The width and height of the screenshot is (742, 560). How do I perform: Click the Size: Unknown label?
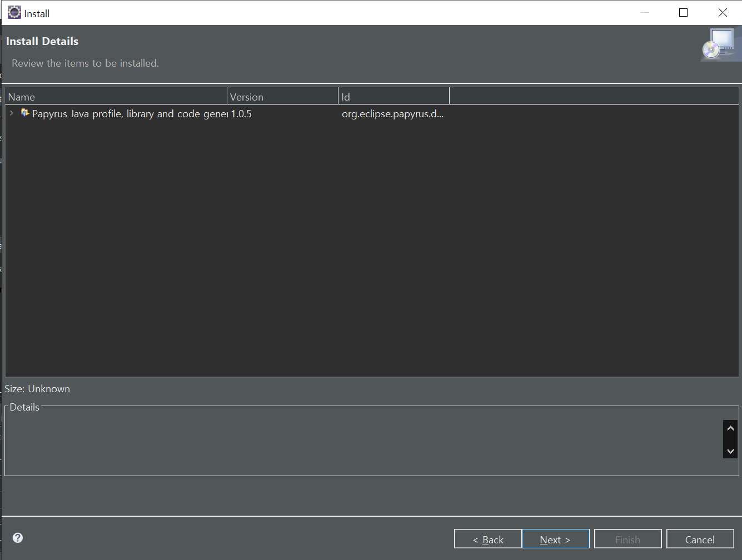pyautogui.click(x=37, y=389)
